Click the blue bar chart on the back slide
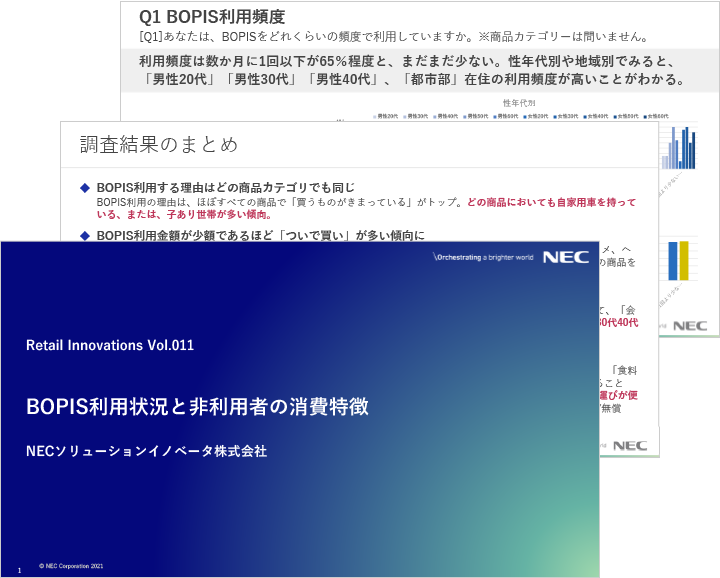The image size is (720, 578). [x=679, y=148]
